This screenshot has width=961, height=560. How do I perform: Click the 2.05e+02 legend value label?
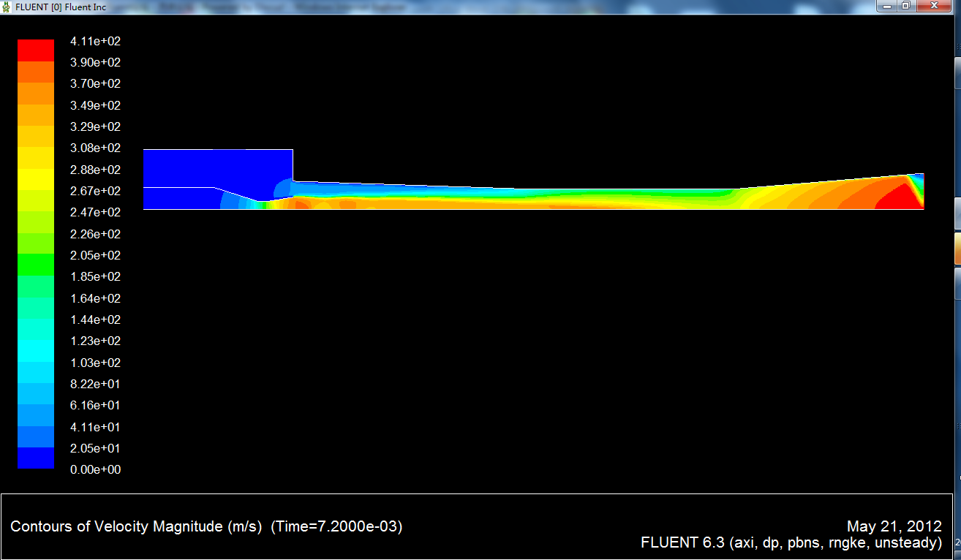tap(95, 255)
